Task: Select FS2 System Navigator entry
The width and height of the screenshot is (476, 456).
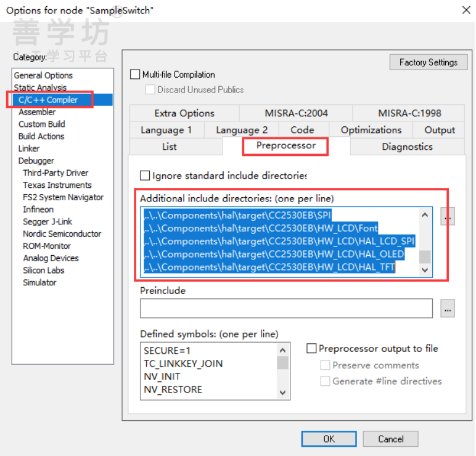Action: click(x=63, y=197)
